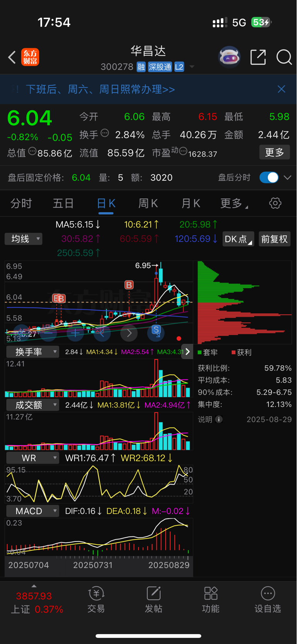The image size is (297, 644).
Task: Tap the right-arrow chart pan button
Action: point(129,333)
